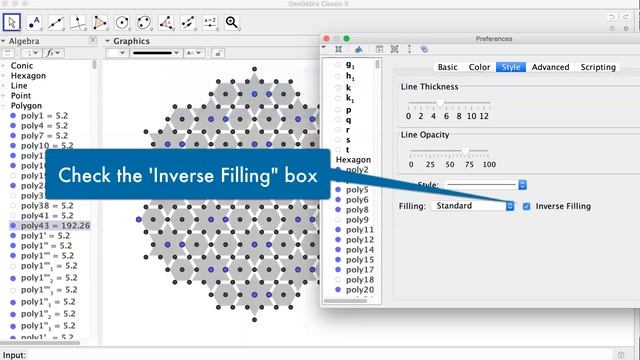640x360 pixels.
Task: Click the help icon in the input bar
Action: coord(621,355)
